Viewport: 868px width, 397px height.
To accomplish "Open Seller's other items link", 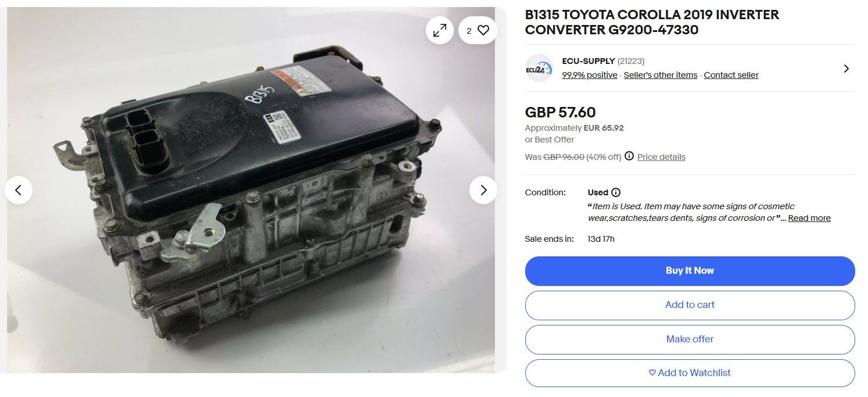I will 661,75.
